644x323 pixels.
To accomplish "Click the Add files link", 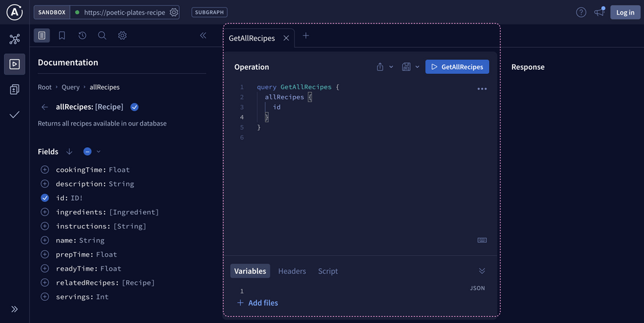I will 258,303.
